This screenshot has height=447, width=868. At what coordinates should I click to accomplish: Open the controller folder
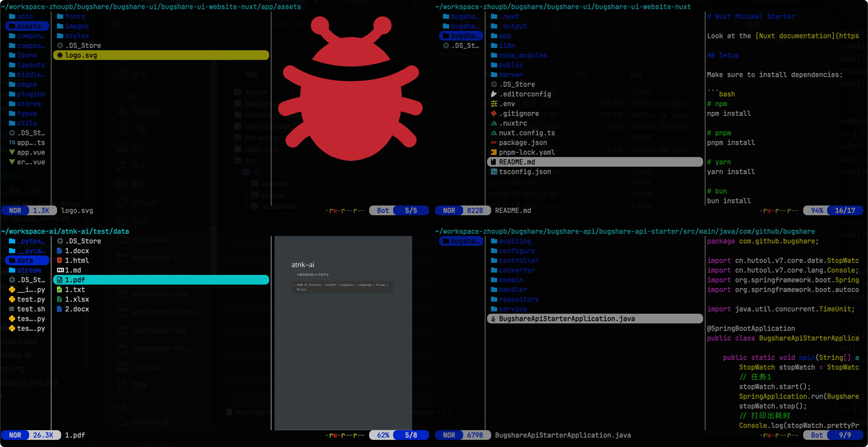point(519,261)
